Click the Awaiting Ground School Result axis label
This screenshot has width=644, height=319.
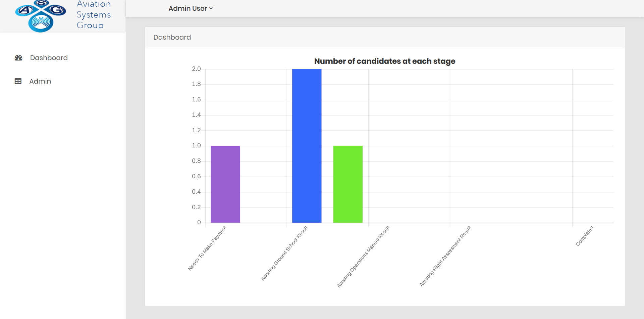284,254
